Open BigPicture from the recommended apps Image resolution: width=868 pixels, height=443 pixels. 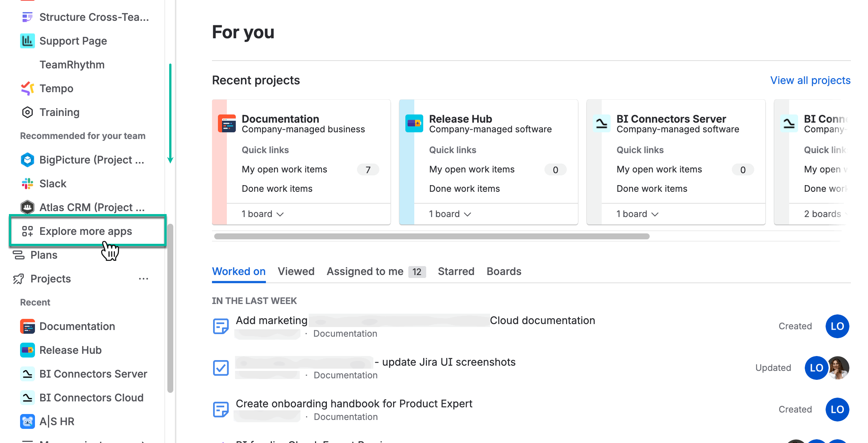[27, 159]
